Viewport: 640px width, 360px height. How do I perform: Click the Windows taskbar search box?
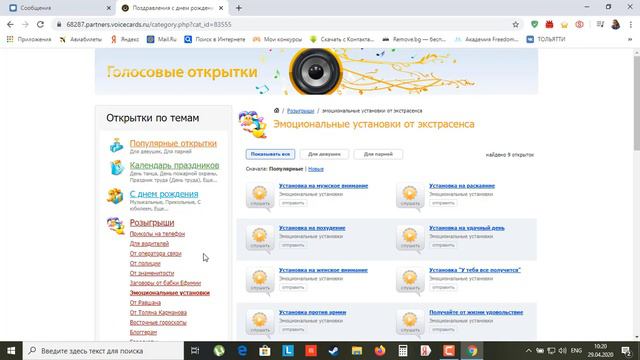pos(104,351)
